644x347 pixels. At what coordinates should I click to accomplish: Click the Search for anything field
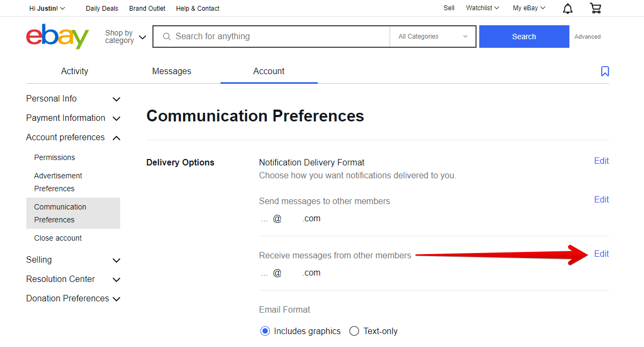271,37
